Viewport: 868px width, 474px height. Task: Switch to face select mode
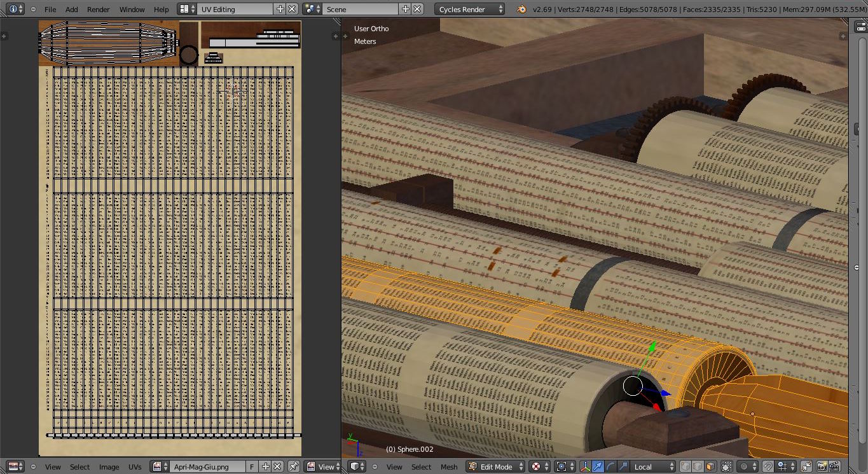[x=710, y=466]
